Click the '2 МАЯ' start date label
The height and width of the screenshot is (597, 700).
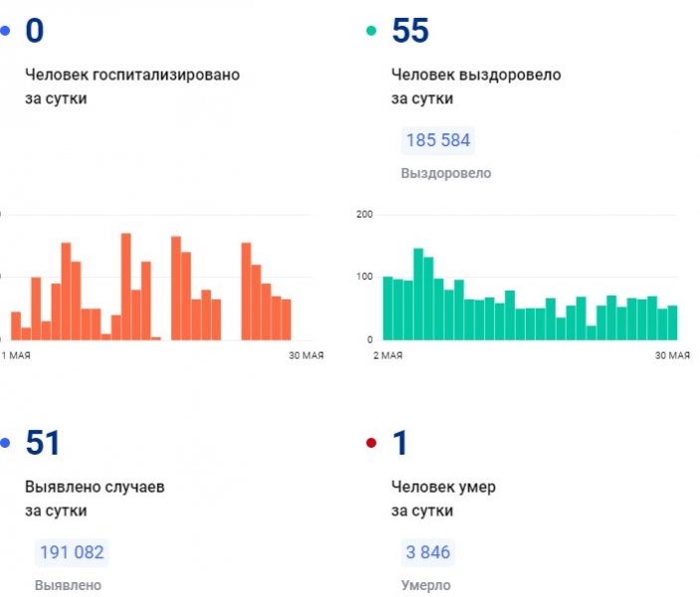(x=387, y=355)
